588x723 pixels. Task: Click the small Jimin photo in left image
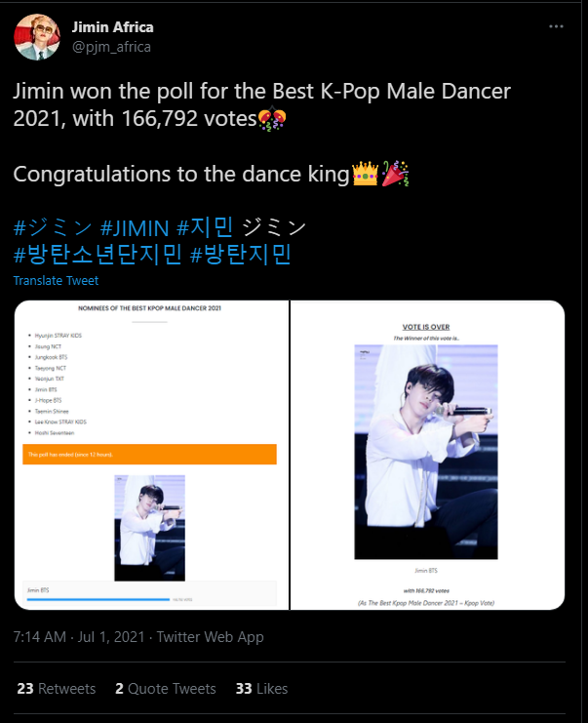[150, 528]
